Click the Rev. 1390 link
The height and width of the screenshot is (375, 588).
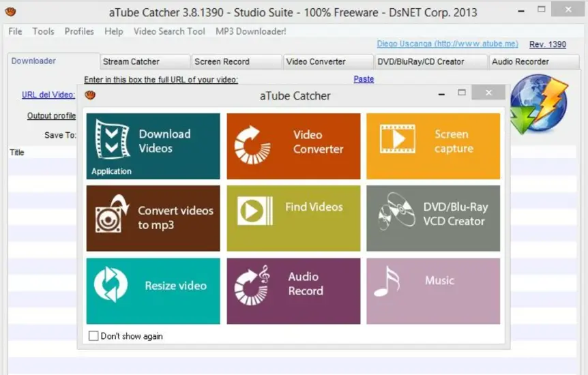(x=548, y=44)
